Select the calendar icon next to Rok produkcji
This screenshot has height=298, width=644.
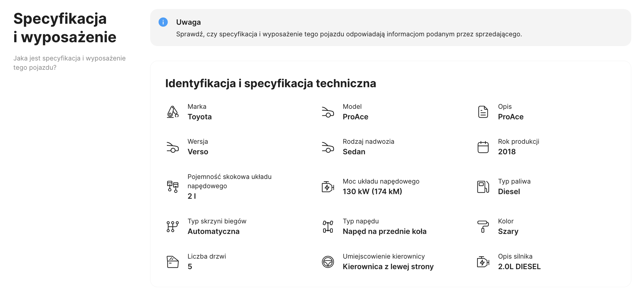click(483, 147)
